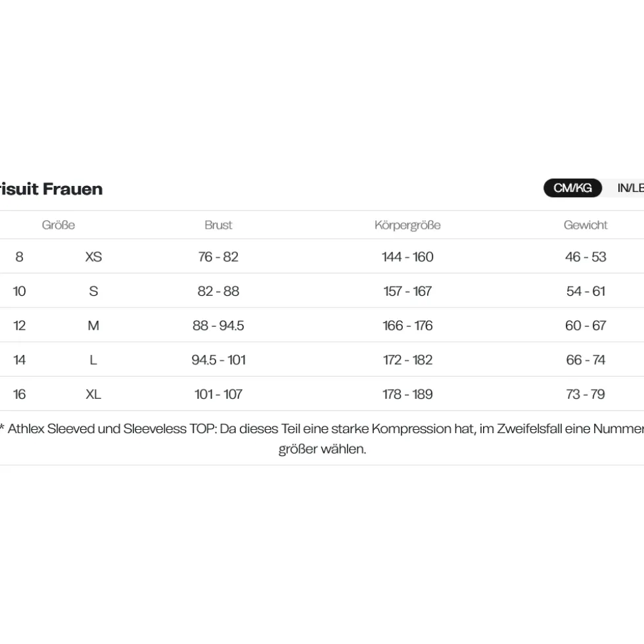Click chest value 101 - 107
The height and width of the screenshot is (644, 644).
pyautogui.click(x=218, y=394)
